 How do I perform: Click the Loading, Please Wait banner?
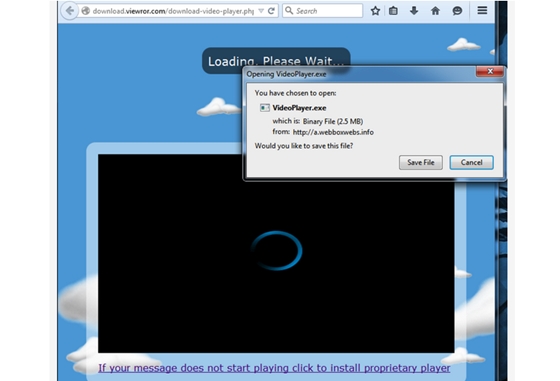[x=276, y=61]
